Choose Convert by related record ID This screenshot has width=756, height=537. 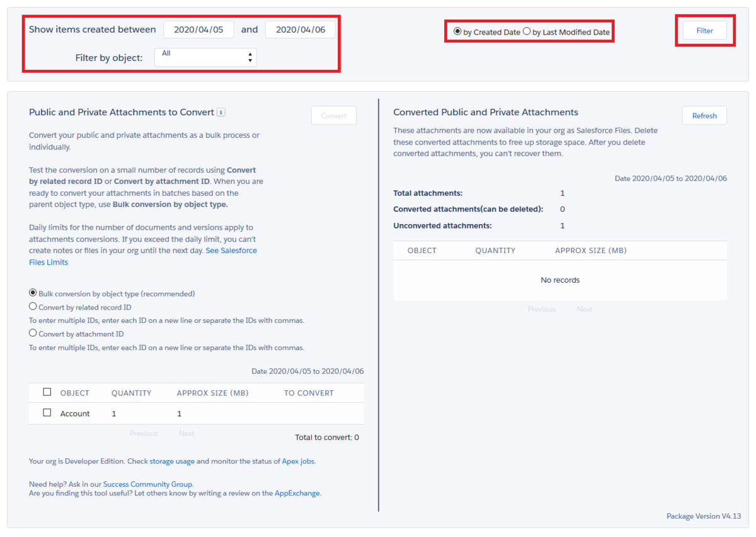(x=33, y=307)
